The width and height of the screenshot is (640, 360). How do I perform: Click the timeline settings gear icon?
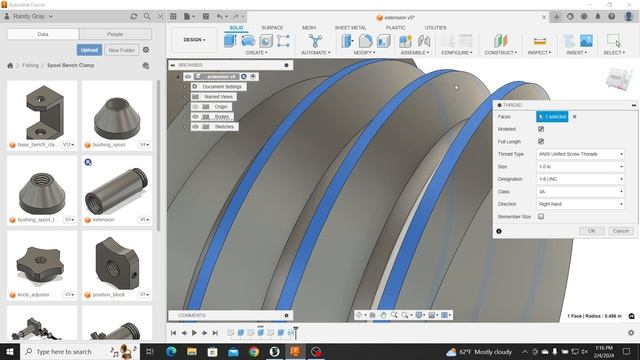point(631,333)
